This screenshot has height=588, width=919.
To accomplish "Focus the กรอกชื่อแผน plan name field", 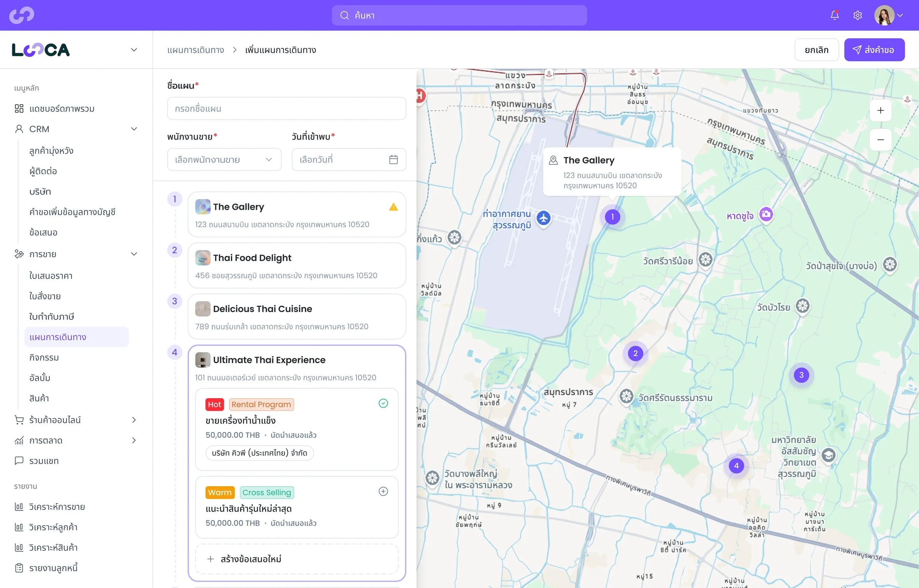I will pyautogui.click(x=286, y=108).
